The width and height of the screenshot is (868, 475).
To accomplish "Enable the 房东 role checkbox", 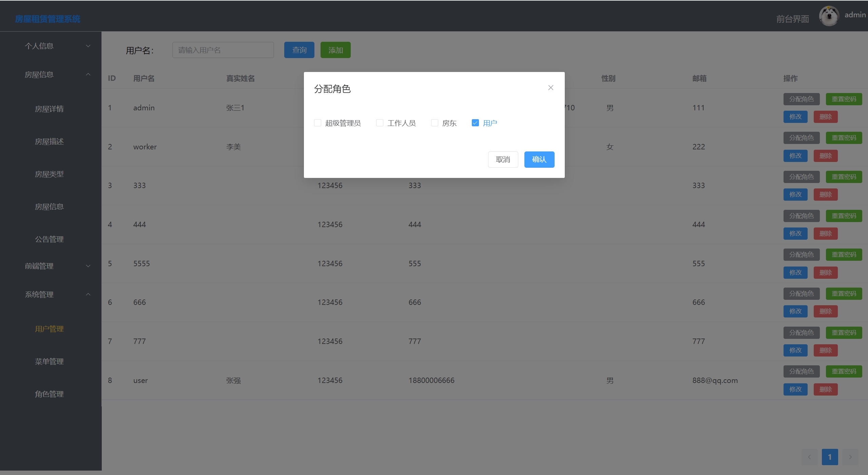I will point(435,123).
